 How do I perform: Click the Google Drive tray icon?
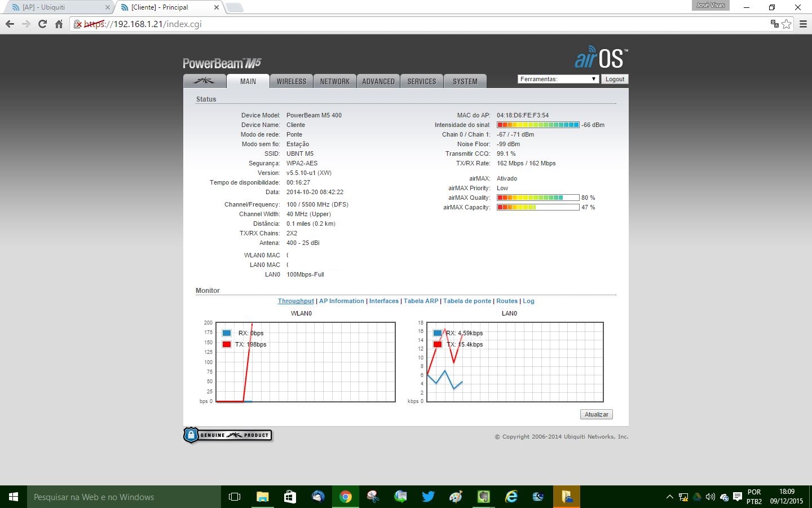(697, 497)
